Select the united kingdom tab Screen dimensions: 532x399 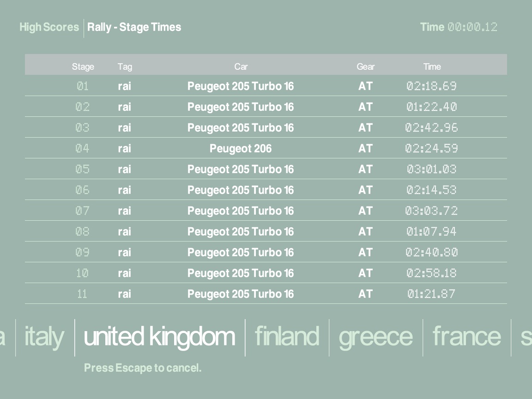pos(159,337)
